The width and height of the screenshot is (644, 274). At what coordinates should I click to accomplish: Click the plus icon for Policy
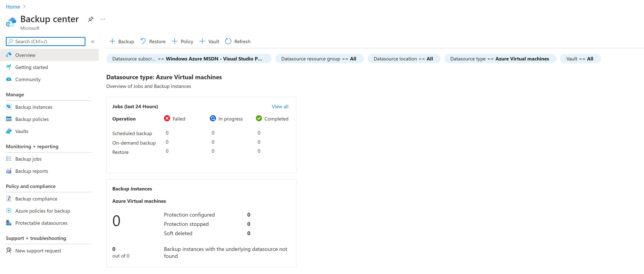pos(174,41)
